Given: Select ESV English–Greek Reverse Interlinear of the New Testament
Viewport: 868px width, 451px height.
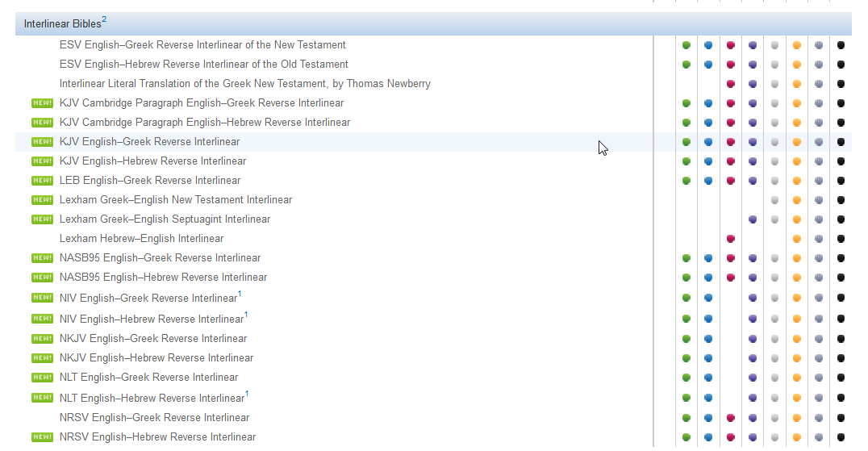Looking at the screenshot, I should coord(202,45).
